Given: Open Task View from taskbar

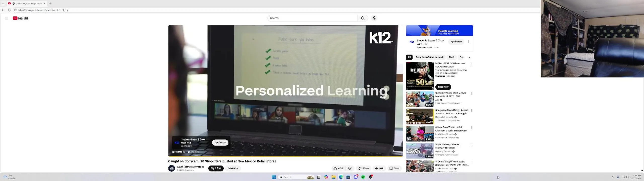Looking at the screenshot, I should pos(318,177).
